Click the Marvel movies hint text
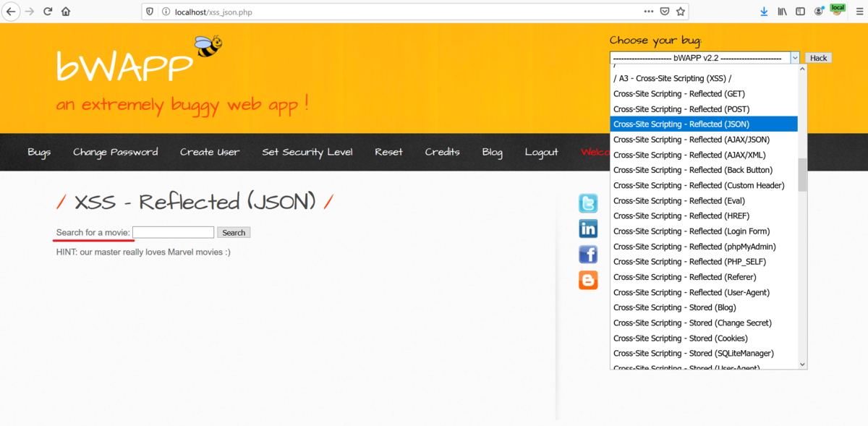The height and width of the screenshot is (426, 868). [143, 252]
